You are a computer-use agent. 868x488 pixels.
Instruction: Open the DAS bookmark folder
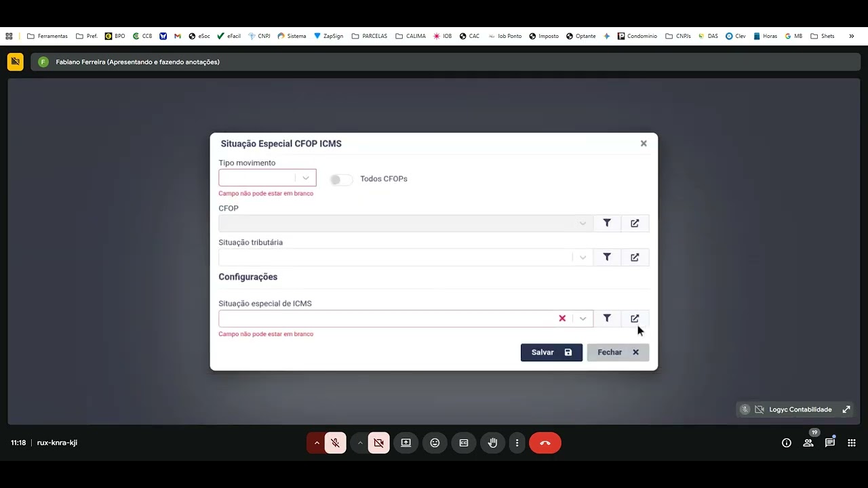[708, 36]
